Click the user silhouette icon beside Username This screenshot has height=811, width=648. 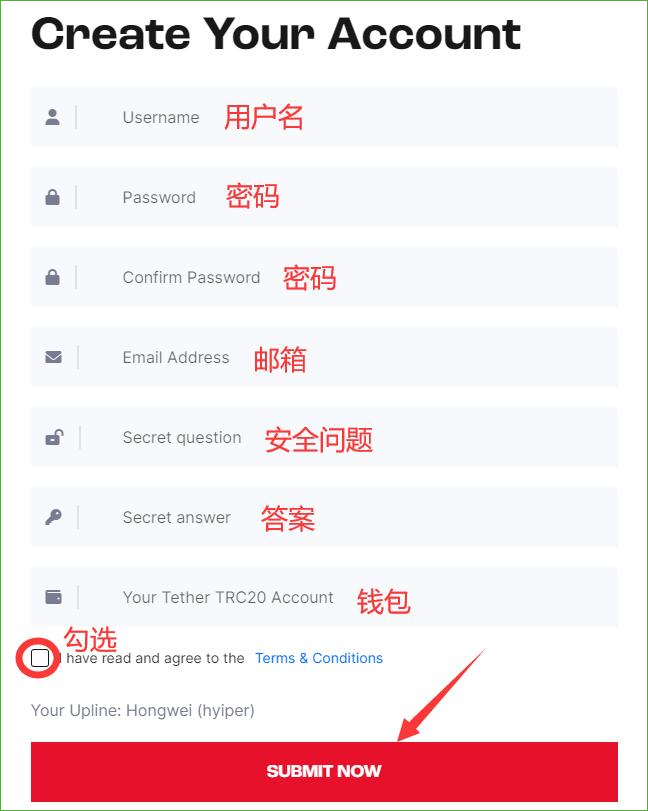coord(52,117)
